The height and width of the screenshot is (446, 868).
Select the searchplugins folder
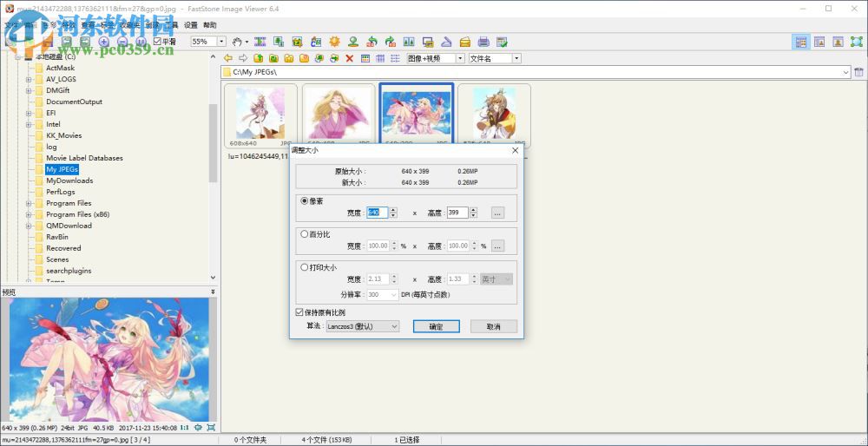click(69, 271)
